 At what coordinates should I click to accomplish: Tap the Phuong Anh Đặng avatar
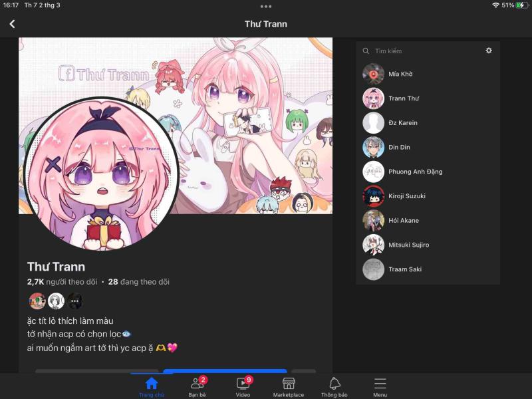coord(373,172)
